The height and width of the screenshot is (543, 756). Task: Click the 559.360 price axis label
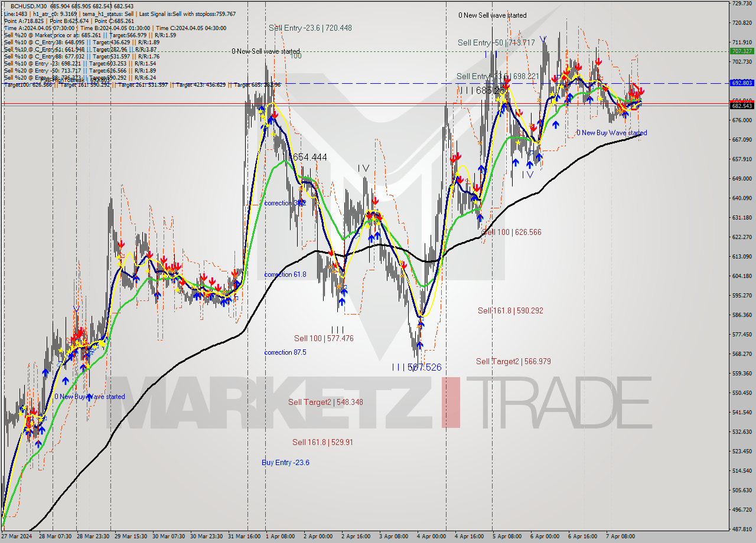point(742,373)
